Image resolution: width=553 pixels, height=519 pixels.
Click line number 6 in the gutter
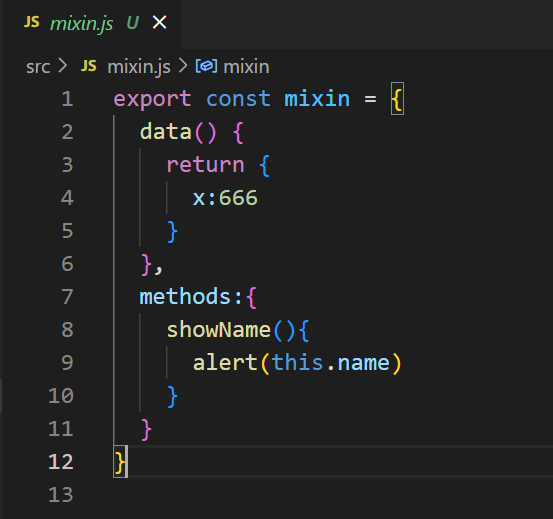pos(67,264)
